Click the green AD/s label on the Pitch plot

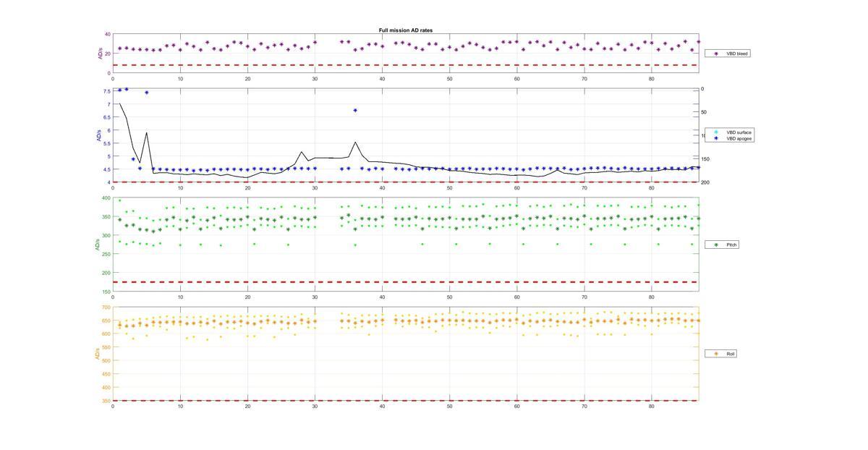pyautogui.click(x=97, y=245)
